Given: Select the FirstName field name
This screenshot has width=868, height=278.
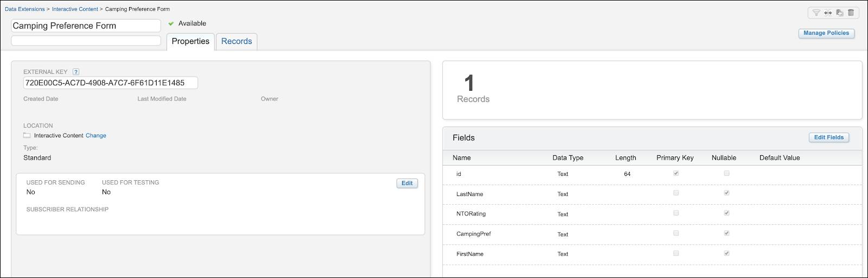Looking at the screenshot, I should pyautogui.click(x=470, y=254).
